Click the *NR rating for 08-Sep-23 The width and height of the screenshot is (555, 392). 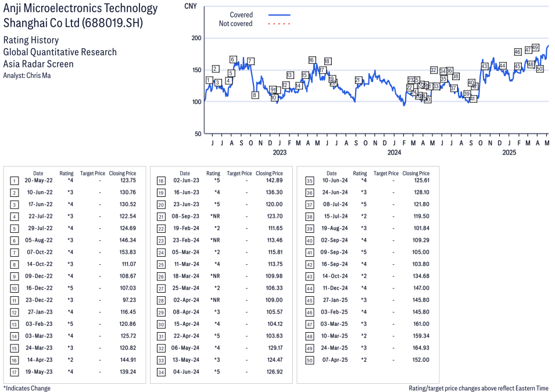click(215, 216)
